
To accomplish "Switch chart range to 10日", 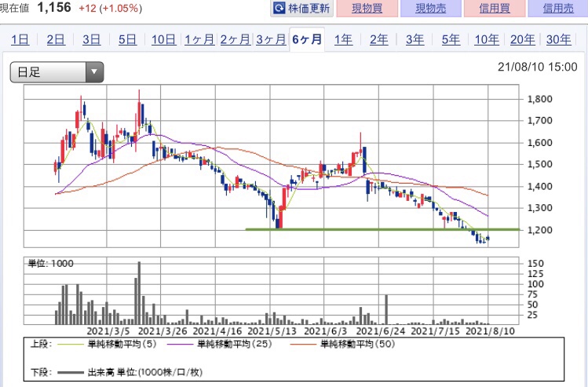I will 163,39.
